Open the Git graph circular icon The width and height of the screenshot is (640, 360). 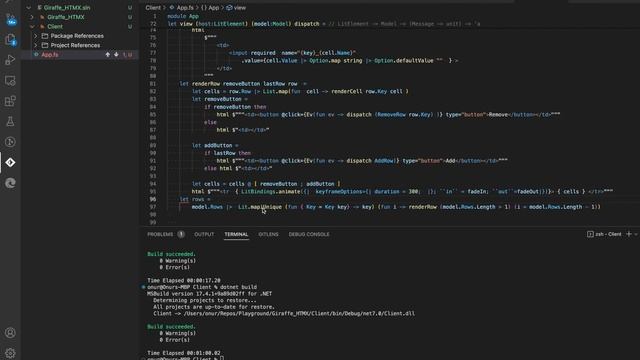(10, 142)
